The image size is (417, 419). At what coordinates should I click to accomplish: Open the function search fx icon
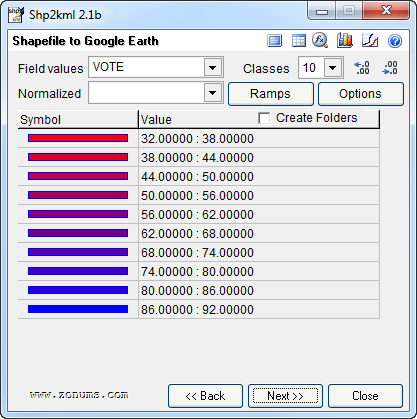click(320, 41)
